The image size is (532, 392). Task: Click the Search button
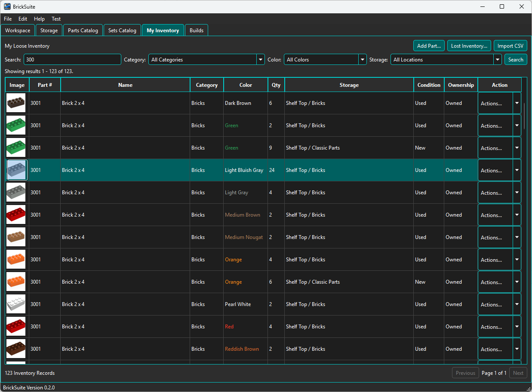[516, 60]
